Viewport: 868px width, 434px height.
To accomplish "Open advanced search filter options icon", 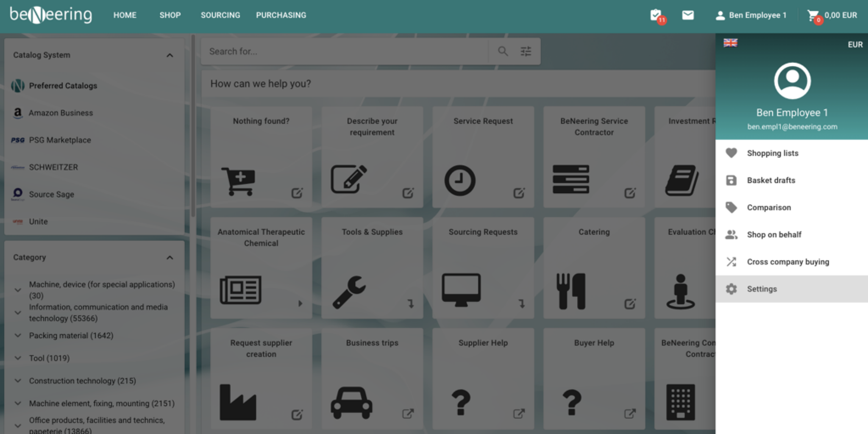I will pyautogui.click(x=526, y=51).
